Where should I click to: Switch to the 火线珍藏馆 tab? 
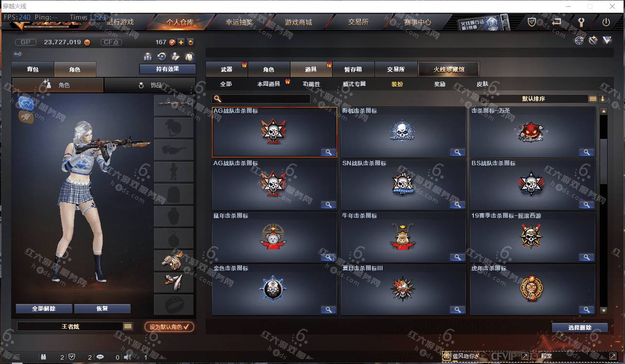449,69
